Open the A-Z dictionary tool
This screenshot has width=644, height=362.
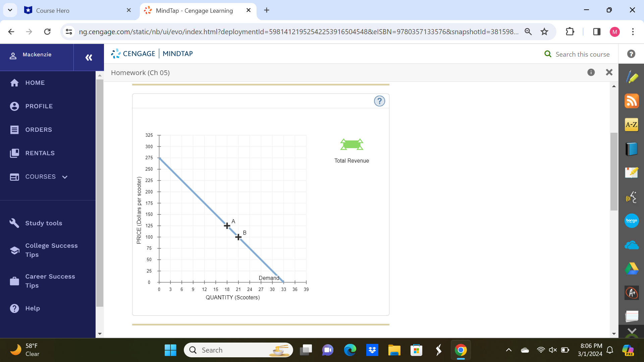(632, 125)
